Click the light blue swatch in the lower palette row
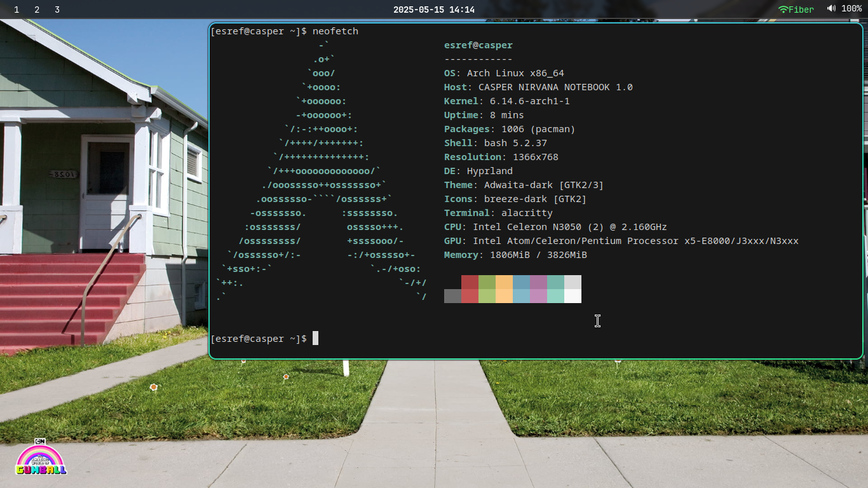This screenshot has height=488, width=868. coord(521,296)
